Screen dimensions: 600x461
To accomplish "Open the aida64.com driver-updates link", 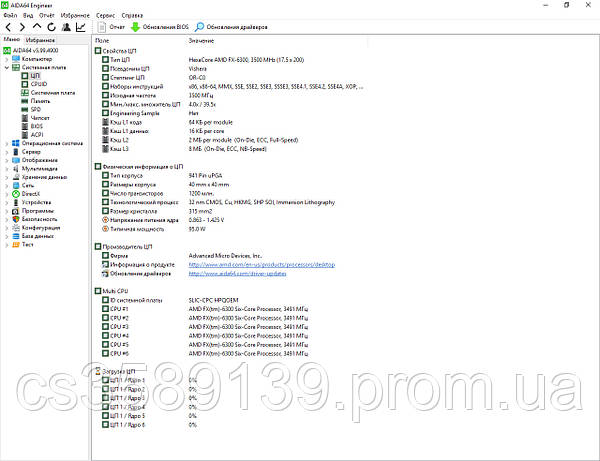I will 237,274.
